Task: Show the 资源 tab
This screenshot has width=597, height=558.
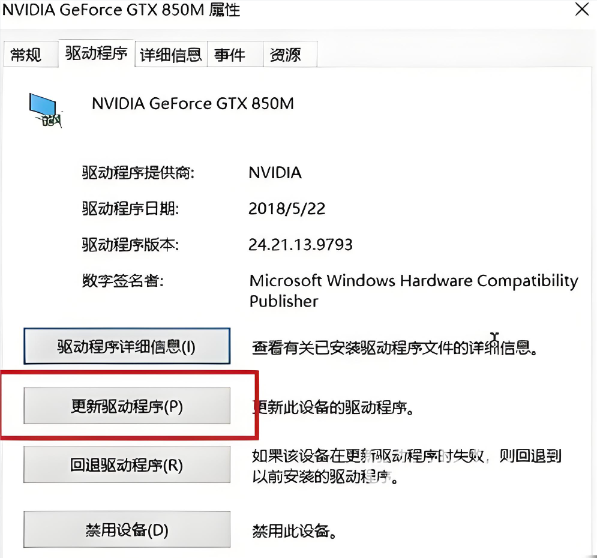Action: point(286,55)
